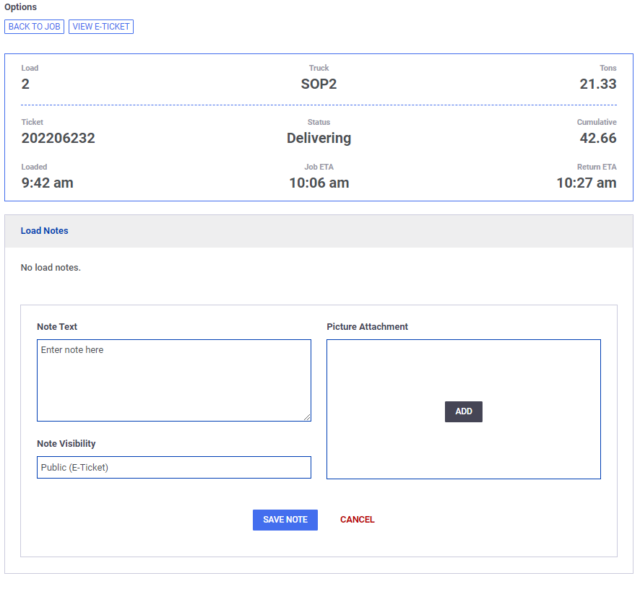The image size is (640, 589).
Task: Click the Tons value 21.33
Action: [598, 84]
